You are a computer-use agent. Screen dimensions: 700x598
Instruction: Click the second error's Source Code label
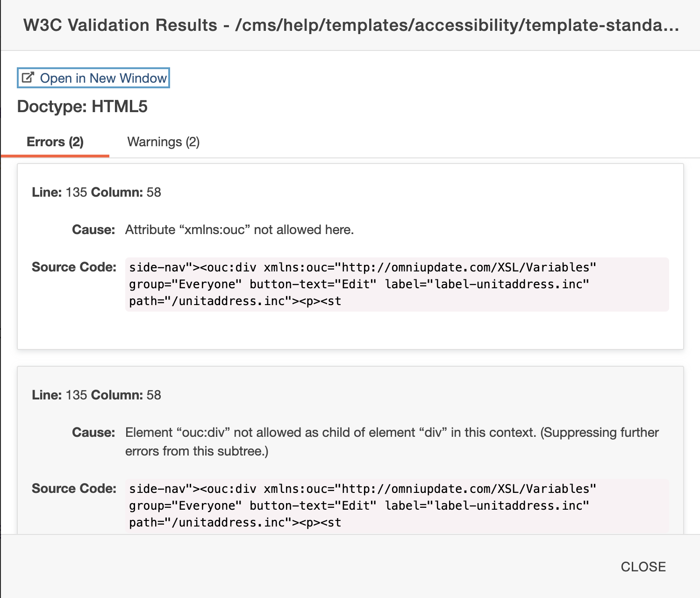[x=74, y=489]
